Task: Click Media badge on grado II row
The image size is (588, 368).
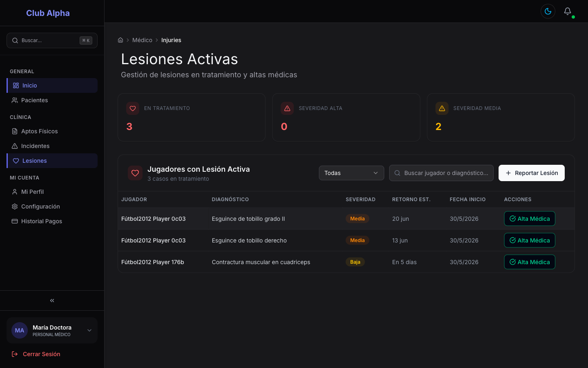Action: coord(357,219)
